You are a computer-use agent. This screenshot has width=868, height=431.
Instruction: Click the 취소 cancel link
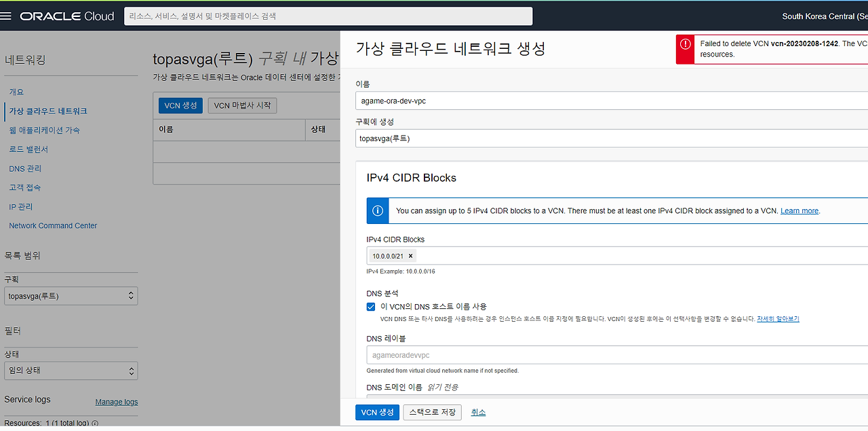tap(478, 412)
